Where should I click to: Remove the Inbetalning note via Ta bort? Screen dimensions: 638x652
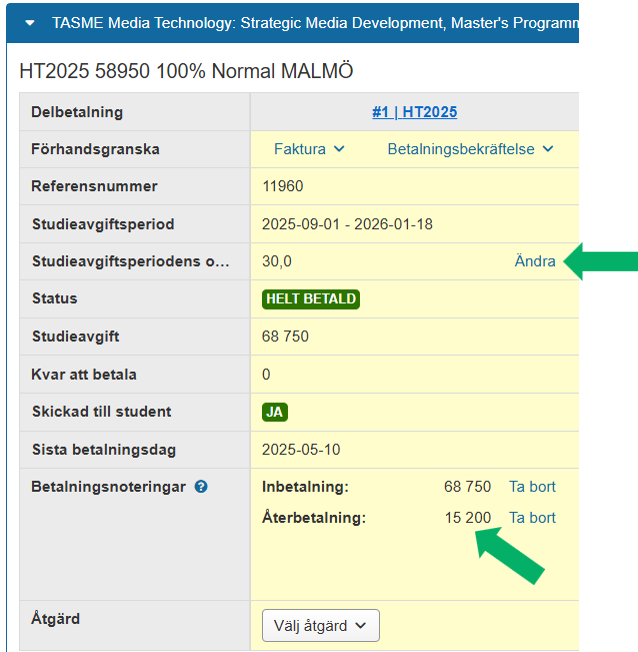(x=532, y=487)
